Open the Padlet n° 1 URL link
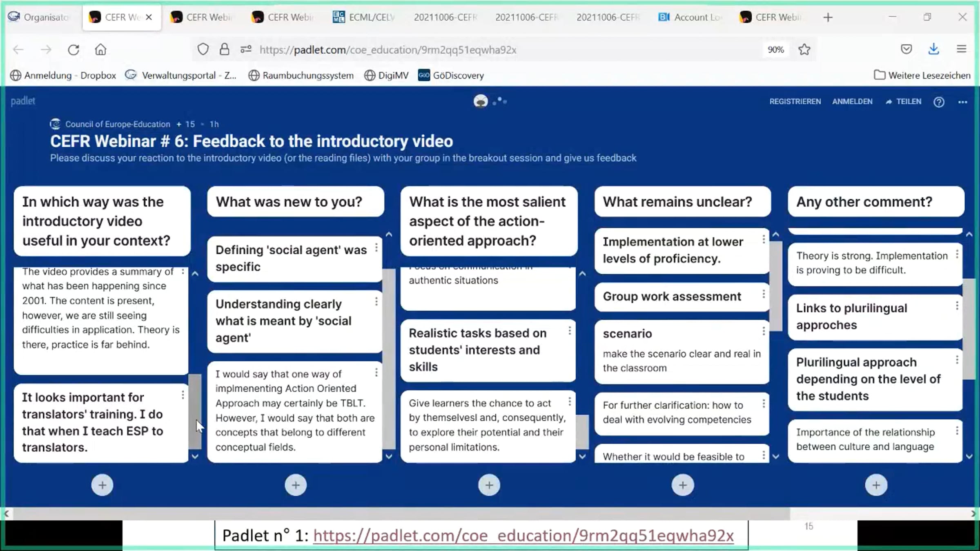The height and width of the screenshot is (551, 980). [523, 535]
